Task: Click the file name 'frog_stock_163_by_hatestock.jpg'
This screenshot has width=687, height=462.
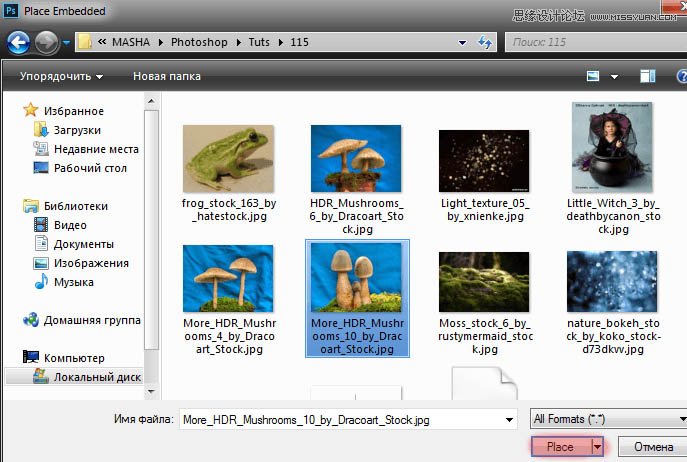Action: point(229,210)
